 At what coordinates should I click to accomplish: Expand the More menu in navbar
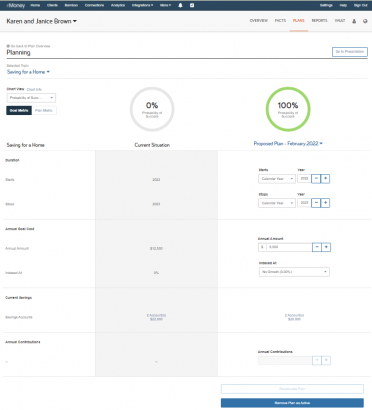point(165,5)
